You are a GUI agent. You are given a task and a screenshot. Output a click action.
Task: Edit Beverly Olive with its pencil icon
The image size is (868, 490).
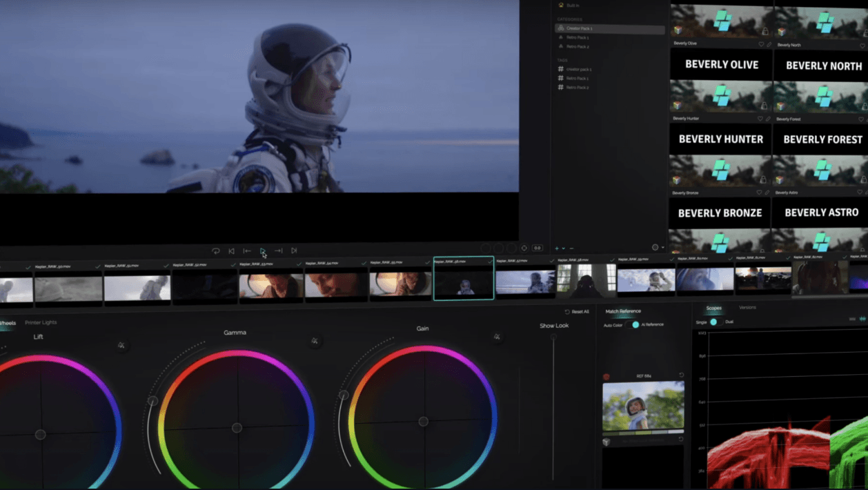coord(769,45)
